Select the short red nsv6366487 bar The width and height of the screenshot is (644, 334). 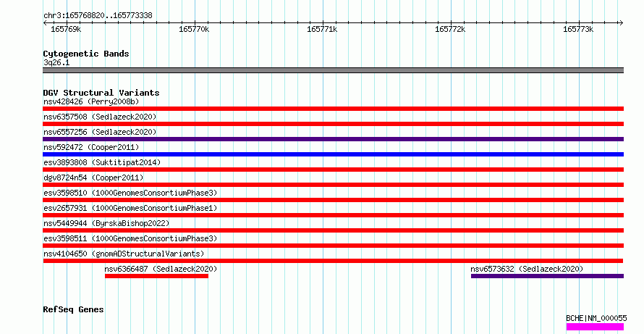[156, 276]
